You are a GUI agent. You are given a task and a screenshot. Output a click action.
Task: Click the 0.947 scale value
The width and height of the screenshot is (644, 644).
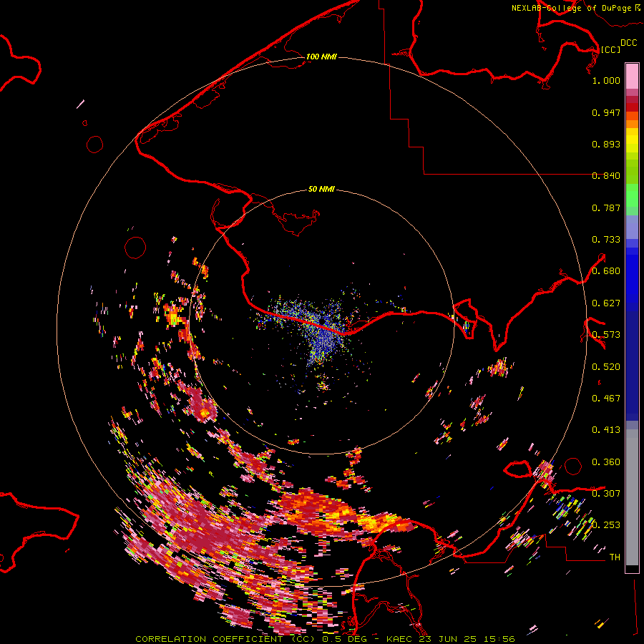[x=606, y=112]
